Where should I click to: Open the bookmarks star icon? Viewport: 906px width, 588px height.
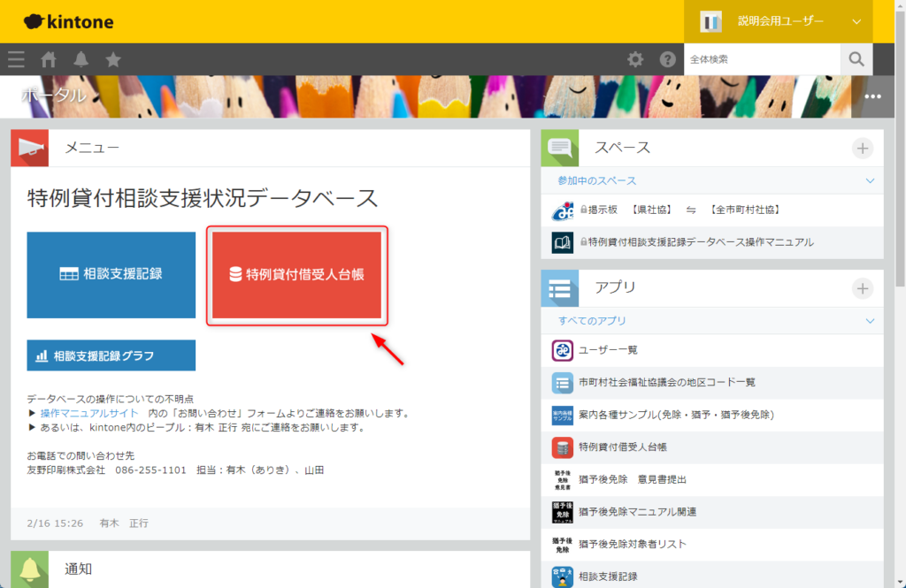(113, 59)
